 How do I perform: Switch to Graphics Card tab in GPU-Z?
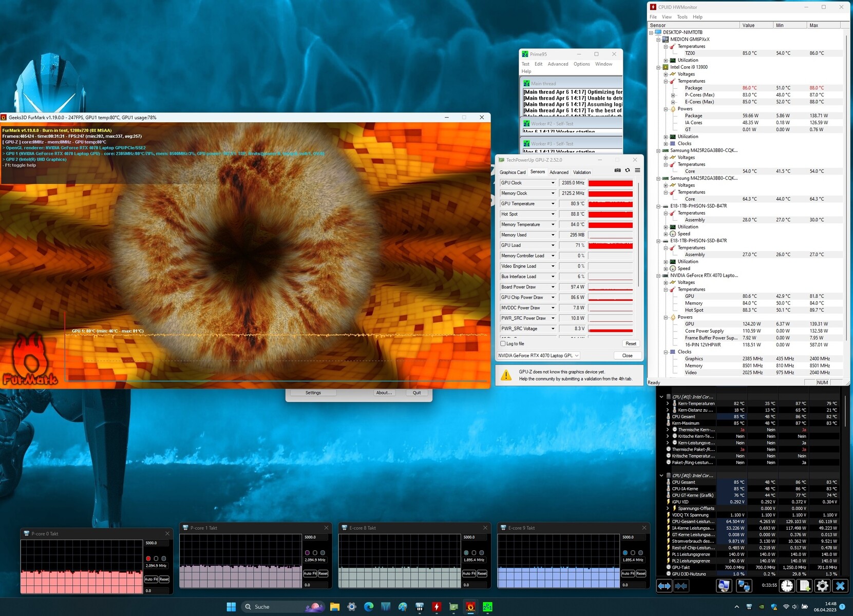pyautogui.click(x=513, y=172)
